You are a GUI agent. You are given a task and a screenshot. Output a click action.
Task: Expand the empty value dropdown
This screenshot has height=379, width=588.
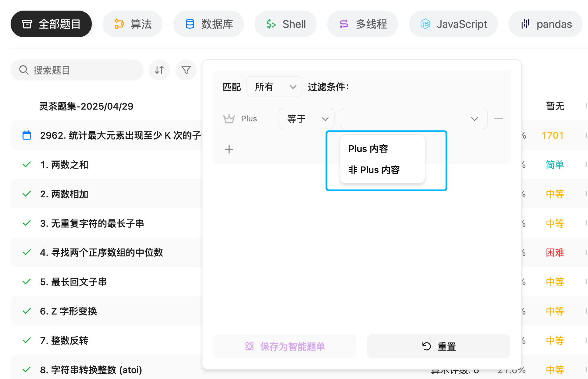pos(413,119)
